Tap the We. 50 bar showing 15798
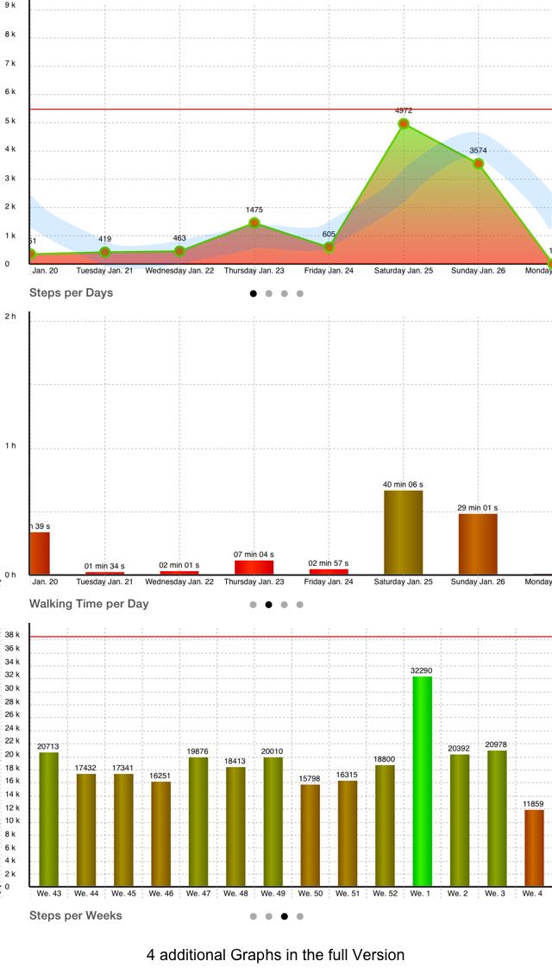Viewport: 552px width, 980px height. coord(310,836)
